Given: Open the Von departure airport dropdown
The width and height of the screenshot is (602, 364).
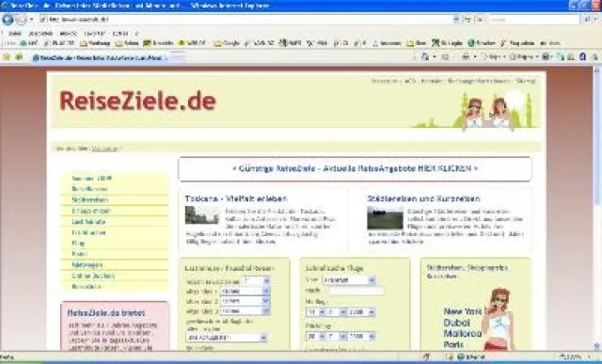Looking at the screenshot, I should coord(349,280).
